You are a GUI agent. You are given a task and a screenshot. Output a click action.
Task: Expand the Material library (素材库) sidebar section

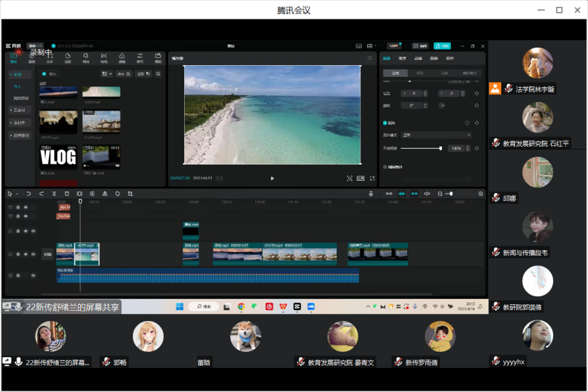point(19,123)
